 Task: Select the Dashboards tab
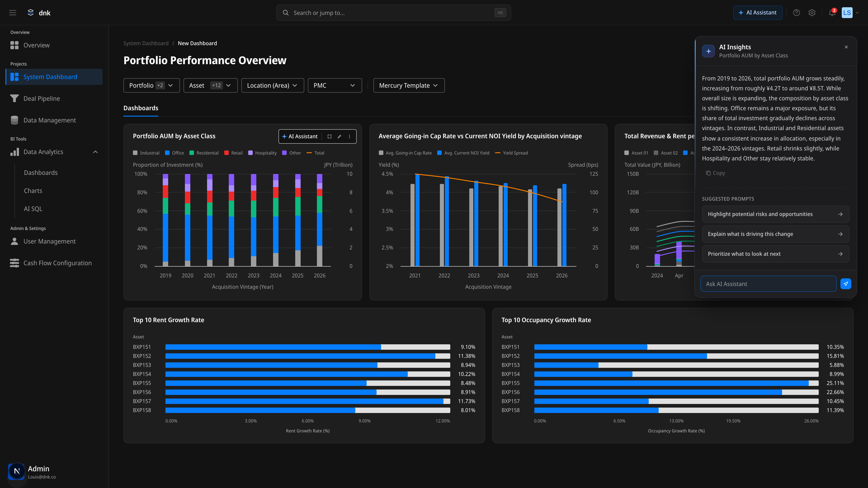141,108
